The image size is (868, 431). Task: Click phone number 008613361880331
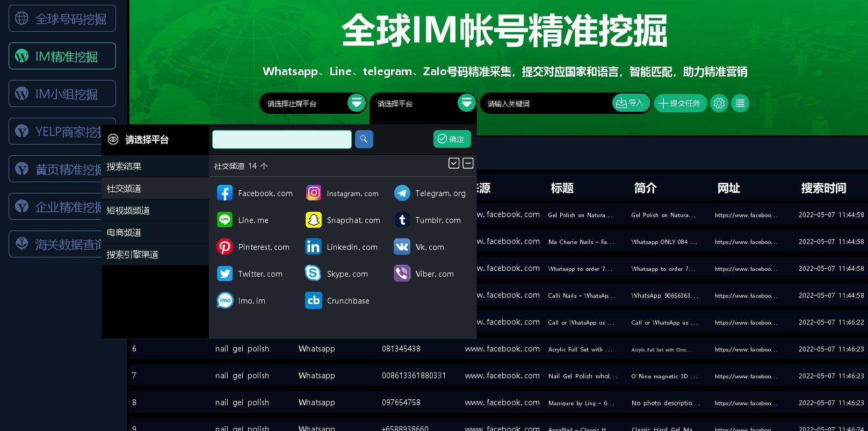pos(414,376)
